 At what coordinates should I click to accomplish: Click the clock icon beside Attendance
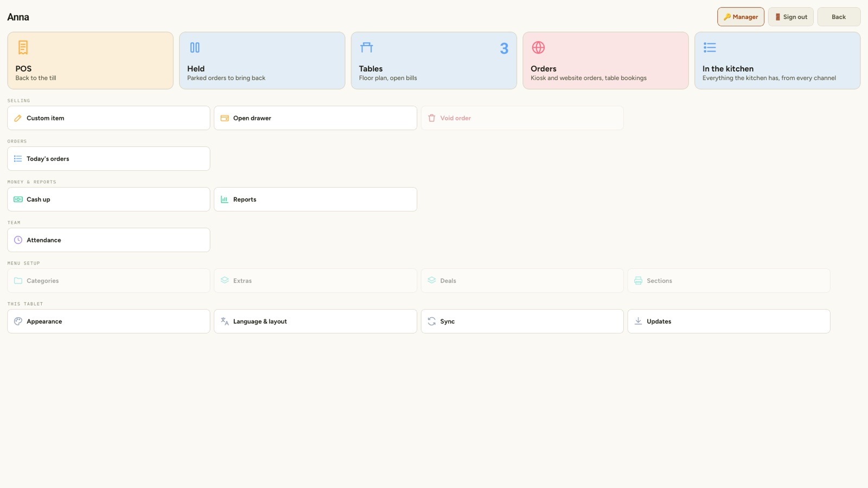tap(18, 240)
